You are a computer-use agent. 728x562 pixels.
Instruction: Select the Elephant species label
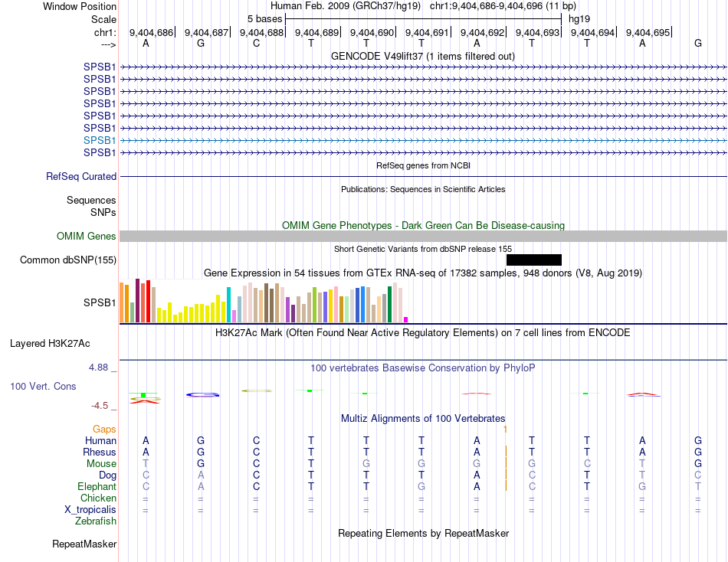click(97, 486)
